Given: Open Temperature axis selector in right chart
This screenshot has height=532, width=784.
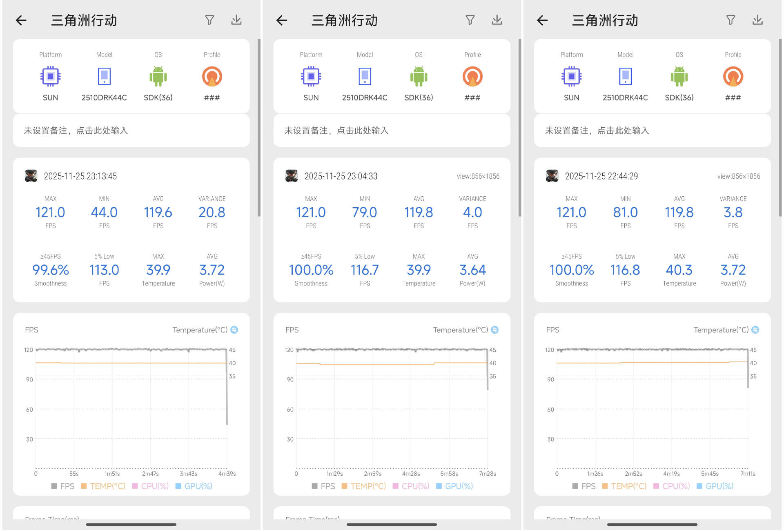Looking at the screenshot, I should tap(755, 330).
